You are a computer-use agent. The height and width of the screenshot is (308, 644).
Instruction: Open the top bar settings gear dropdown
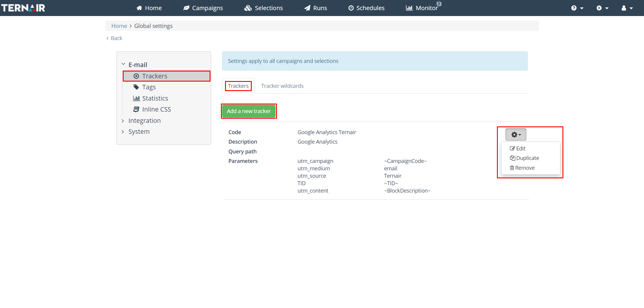pos(602,8)
